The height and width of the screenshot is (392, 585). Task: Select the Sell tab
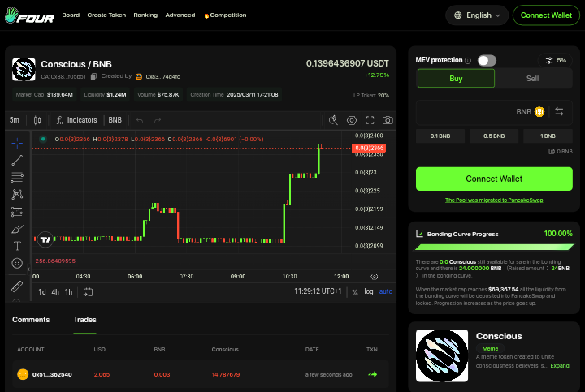(x=532, y=78)
